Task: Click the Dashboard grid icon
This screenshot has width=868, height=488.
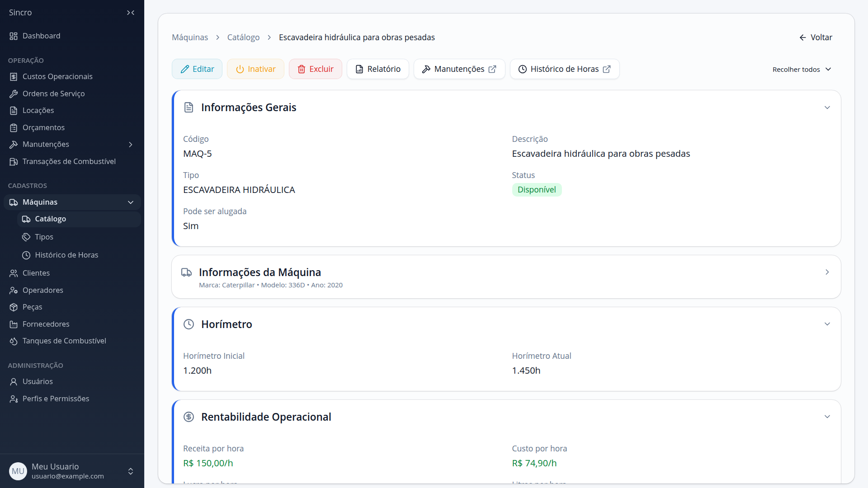Action: coord(14,36)
